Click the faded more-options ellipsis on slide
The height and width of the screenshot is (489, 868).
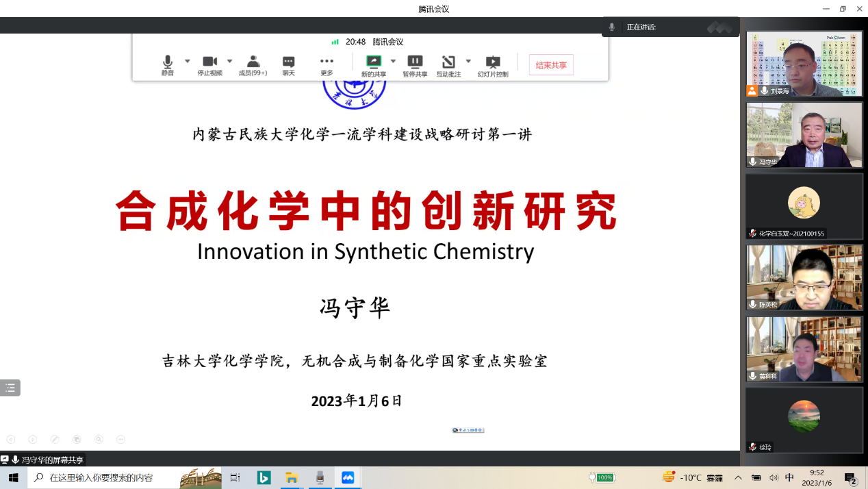(120, 439)
